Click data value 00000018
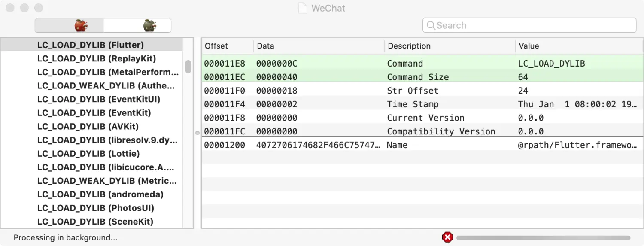 (277, 91)
